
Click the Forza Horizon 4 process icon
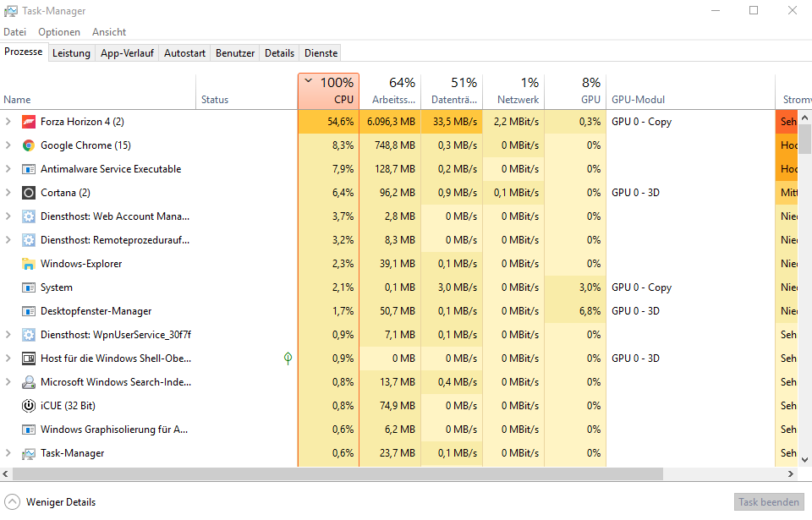[x=29, y=122]
